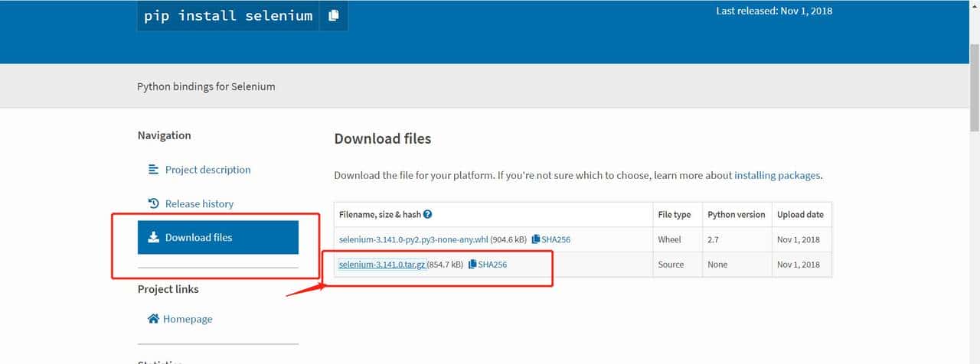980x364 pixels.
Task: Click copy icon for the wheel file SHA256
Action: (536, 240)
